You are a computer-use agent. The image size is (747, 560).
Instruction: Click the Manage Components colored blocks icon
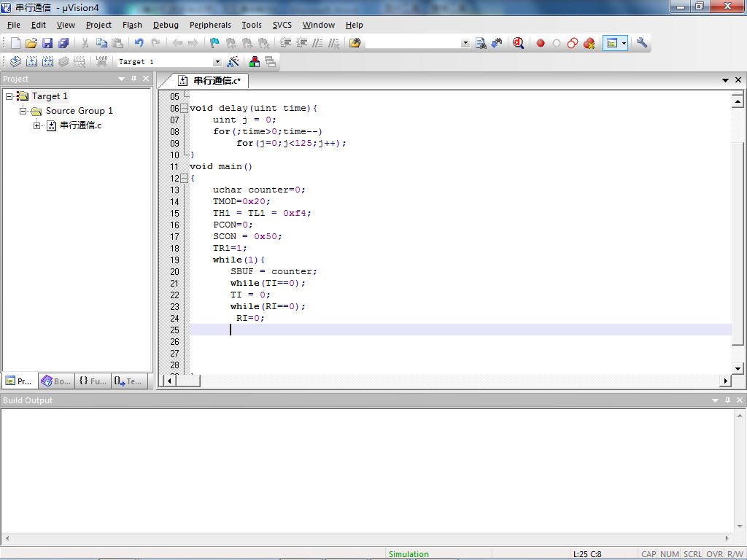click(254, 62)
